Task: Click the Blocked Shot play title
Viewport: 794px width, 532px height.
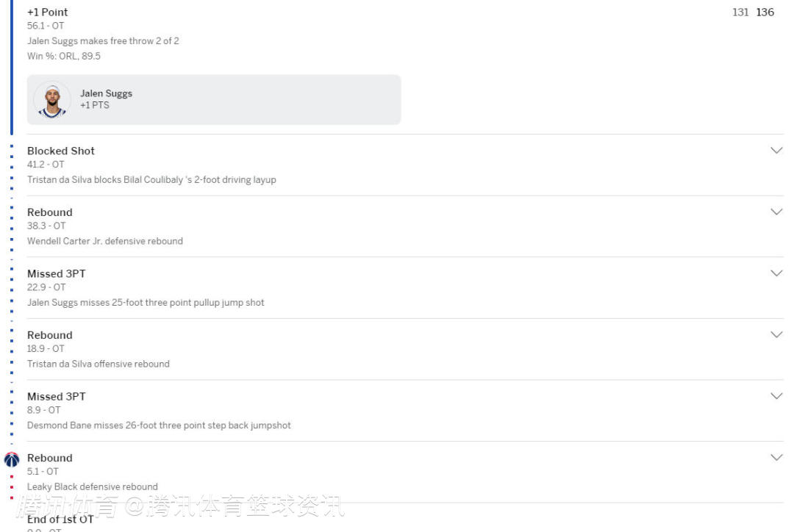Action: pyautogui.click(x=61, y=151)
